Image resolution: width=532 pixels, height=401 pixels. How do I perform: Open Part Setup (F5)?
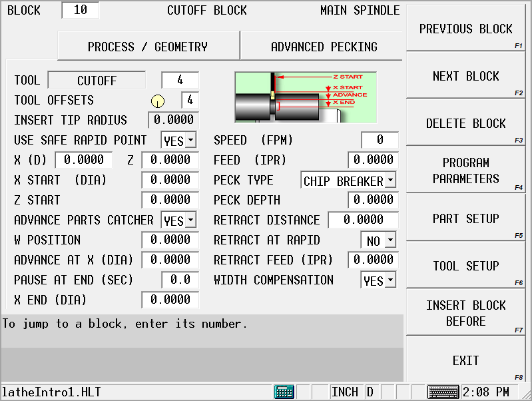(465, 218)
